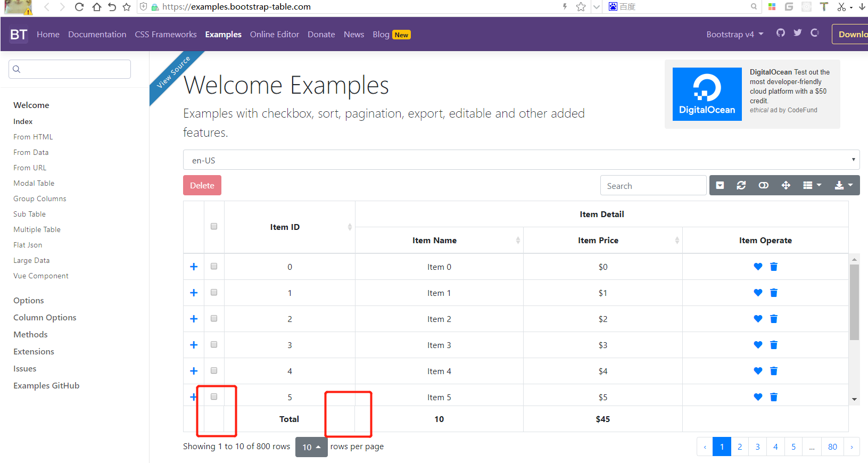Focus the table Search input field
The image size is (868, 463).
(x=654, y=186)
